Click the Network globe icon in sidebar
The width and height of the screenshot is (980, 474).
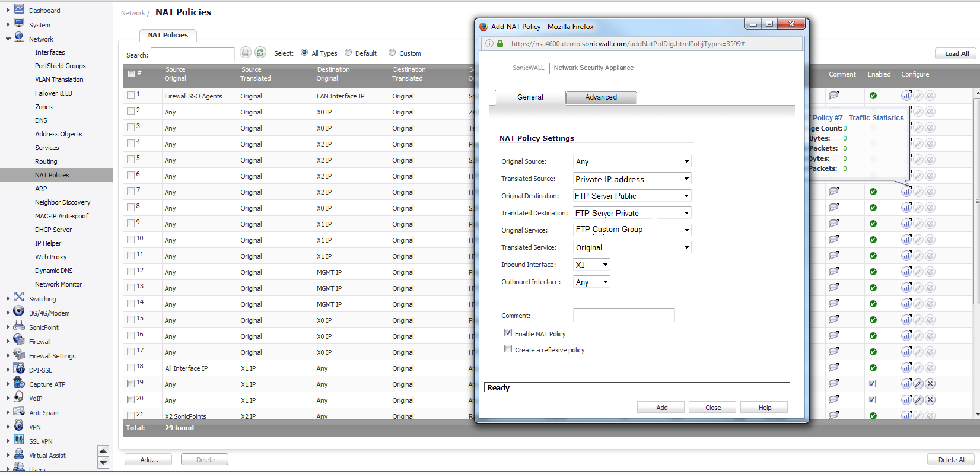(x=19, y=37)
